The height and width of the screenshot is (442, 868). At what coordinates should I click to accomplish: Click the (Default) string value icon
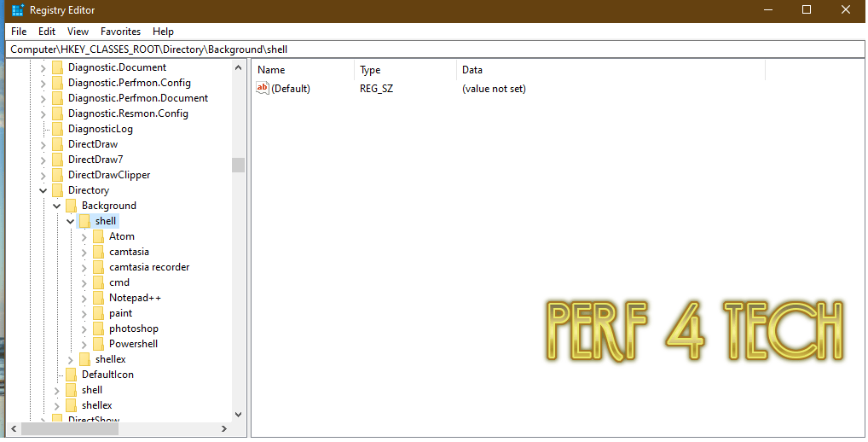pyautogui.click(x=263, y=88)
